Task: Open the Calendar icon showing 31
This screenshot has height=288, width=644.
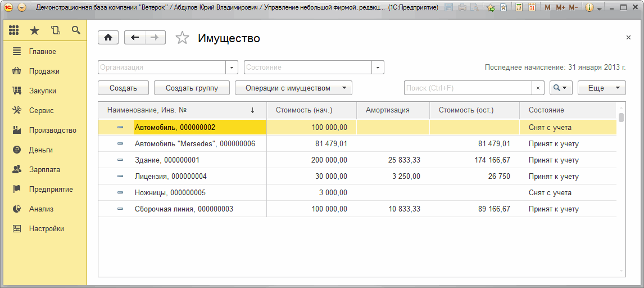Action: coord(532,7)
